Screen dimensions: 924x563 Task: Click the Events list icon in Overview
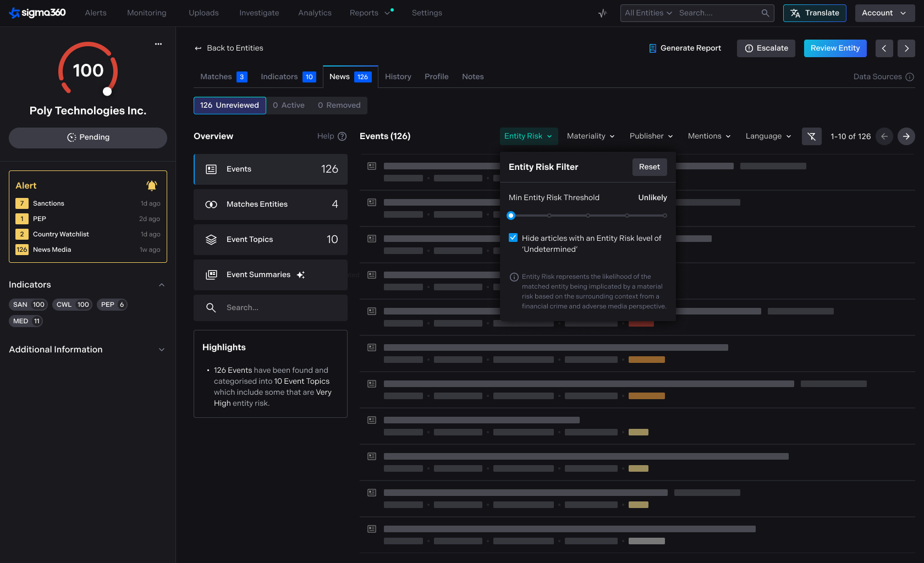pos(211,169)
